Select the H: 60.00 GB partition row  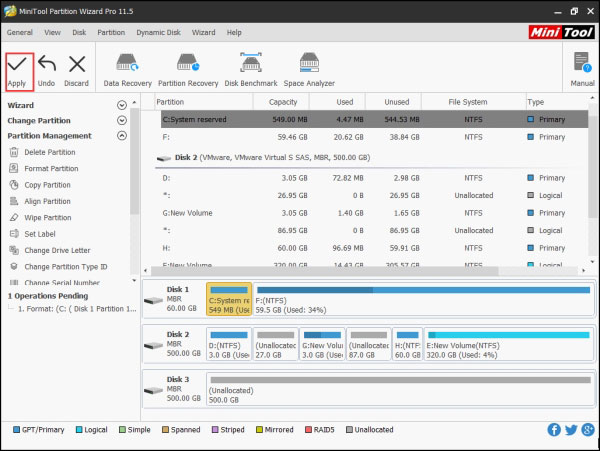click(374, 248)
